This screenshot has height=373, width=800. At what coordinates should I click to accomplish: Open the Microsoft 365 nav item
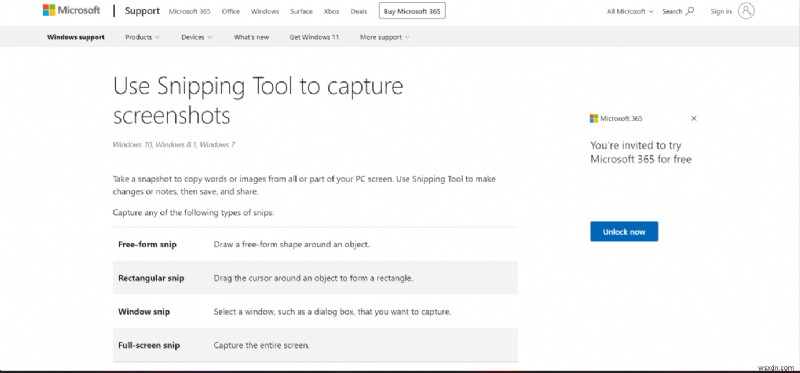(189, 11)
